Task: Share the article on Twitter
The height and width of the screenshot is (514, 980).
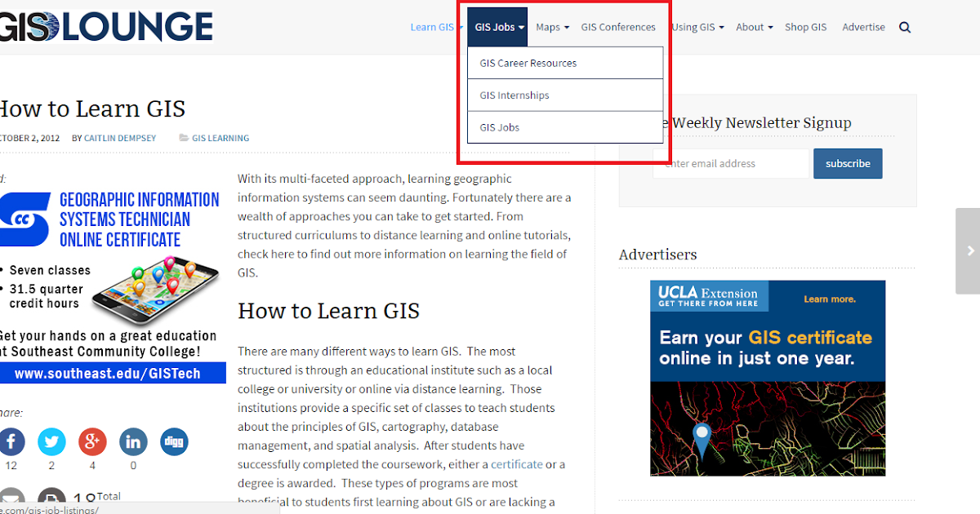Action: click(51, 441)
